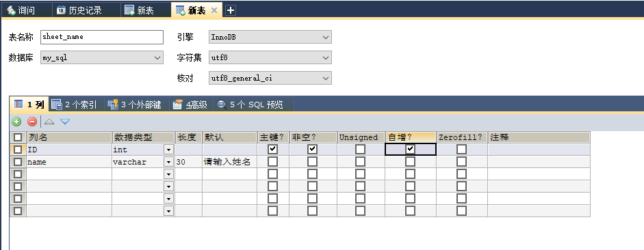Tick the select-all checkbox in the header row
The image size is (644, 250).
pyautogui.click(x=18, y=137)
